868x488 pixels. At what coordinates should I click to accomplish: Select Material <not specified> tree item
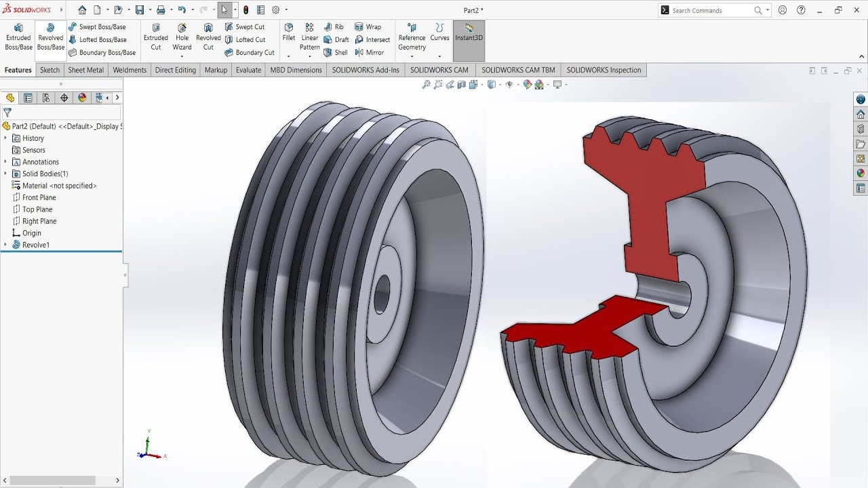pos(54,186)
